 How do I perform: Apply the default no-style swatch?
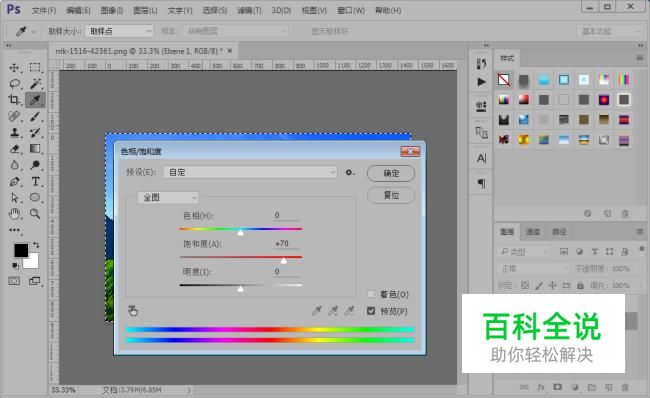[x=504, y=80]
